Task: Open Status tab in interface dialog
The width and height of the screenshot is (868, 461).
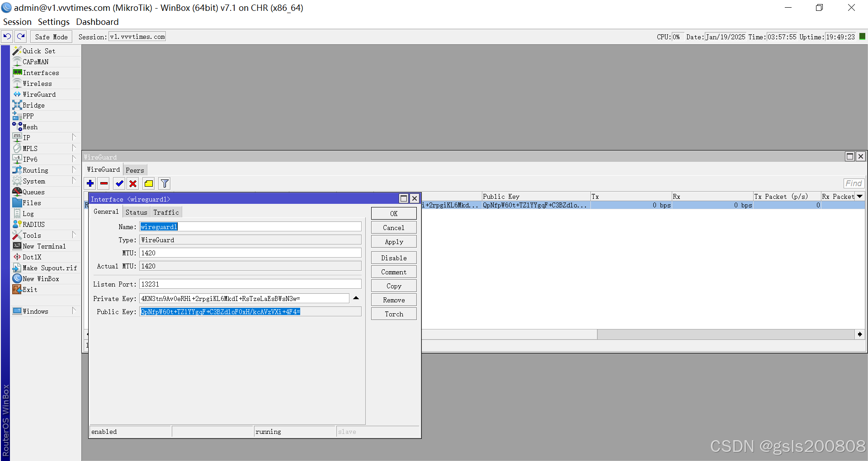Action: pos(137,212)
